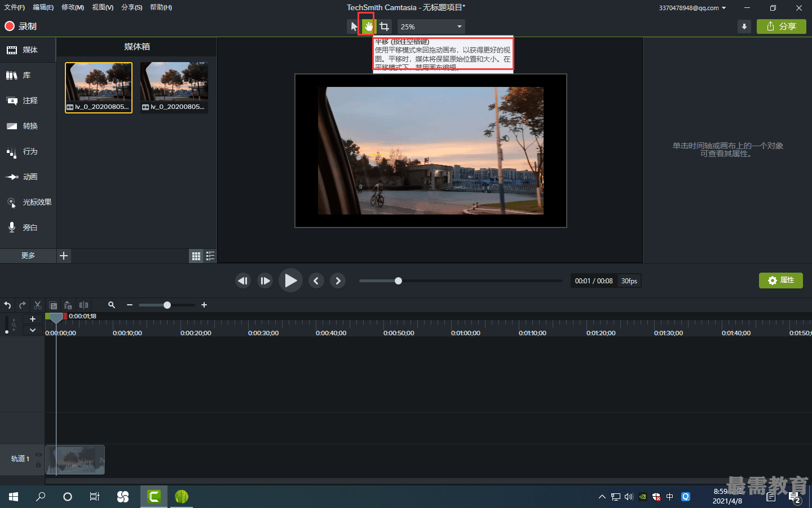Step forward one frame in playback
Image resolution: width=812 pixels, height=508 pixels.
[x=265, y=281]
